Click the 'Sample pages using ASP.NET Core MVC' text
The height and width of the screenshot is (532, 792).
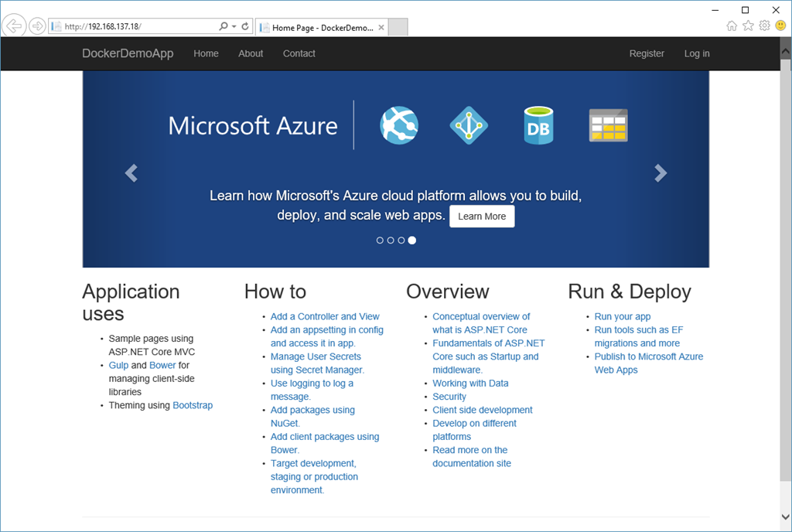pyautogui.click(x=152, y=345)
